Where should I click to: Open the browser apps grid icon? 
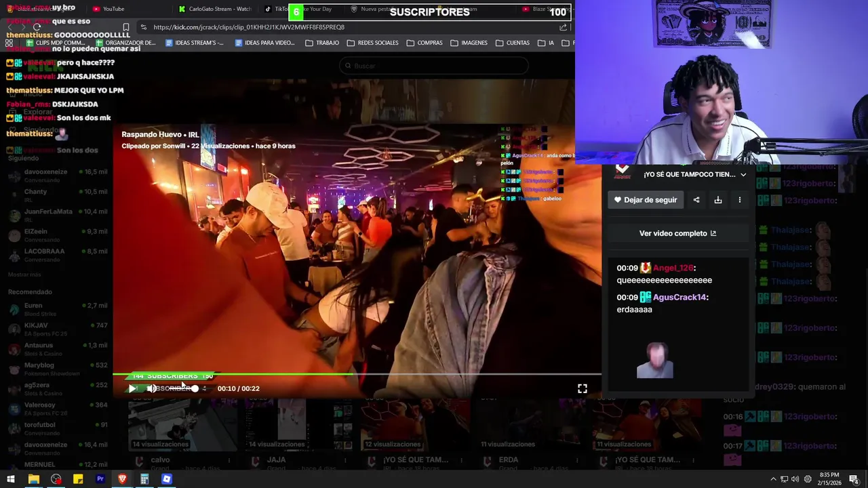9,43
